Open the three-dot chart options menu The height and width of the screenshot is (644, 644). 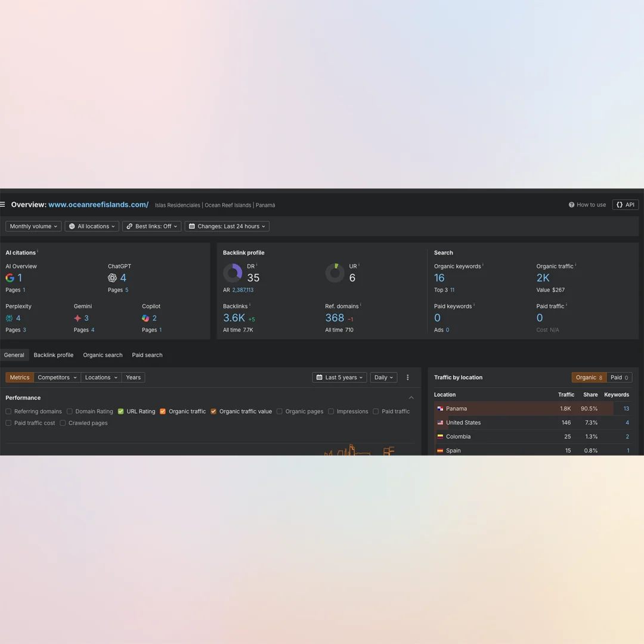408,377
